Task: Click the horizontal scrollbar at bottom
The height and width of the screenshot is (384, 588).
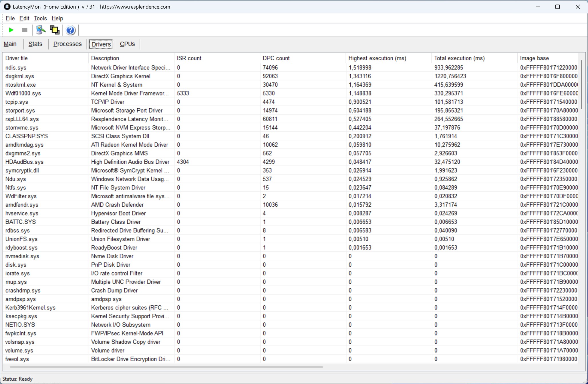Action: (x=166, y=367)
